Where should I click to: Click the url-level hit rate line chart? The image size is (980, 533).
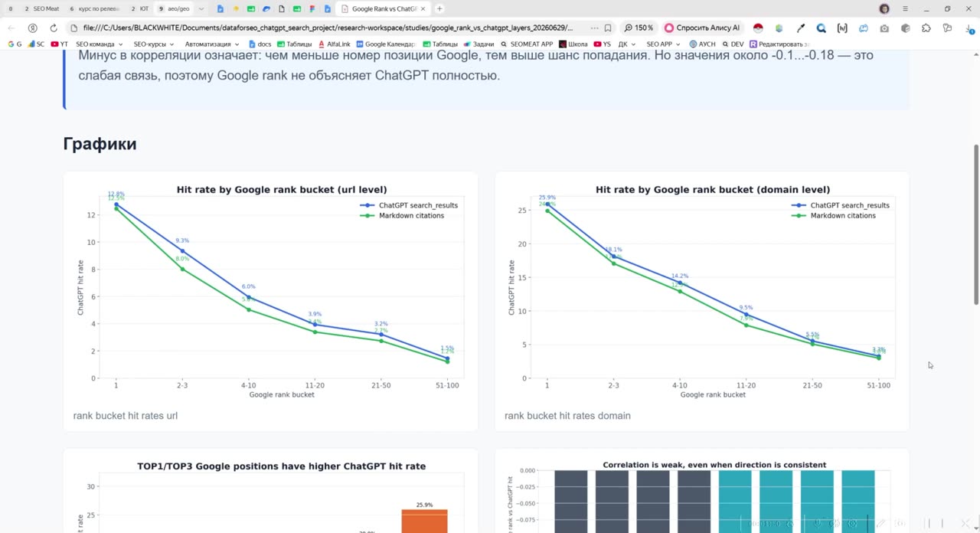[271, 291]
